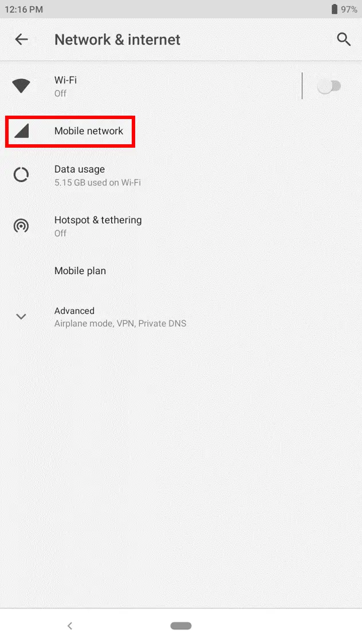Tap the Data usage circle icon
The width and height of the screenshot is (362, 644).
pyautogui.click(x=21, y=175)
